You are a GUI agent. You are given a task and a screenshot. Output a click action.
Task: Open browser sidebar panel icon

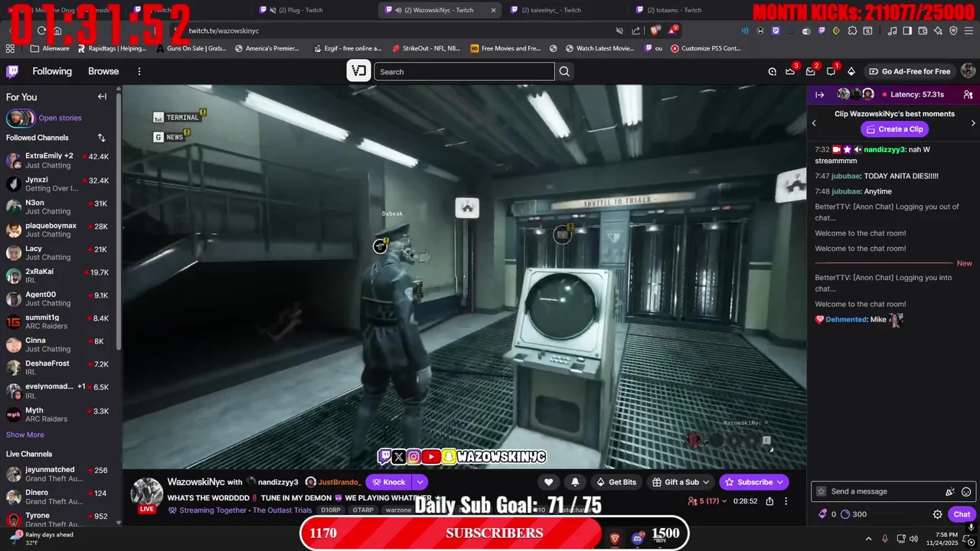click(907, 31)
